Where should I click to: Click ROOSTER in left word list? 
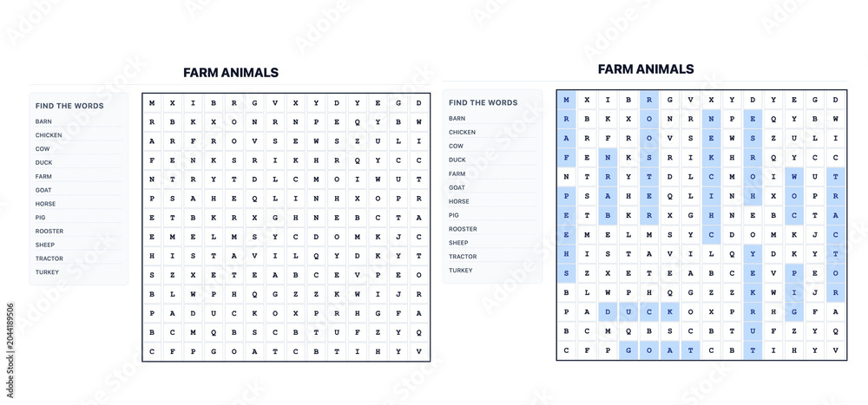[x=49, y=232]
